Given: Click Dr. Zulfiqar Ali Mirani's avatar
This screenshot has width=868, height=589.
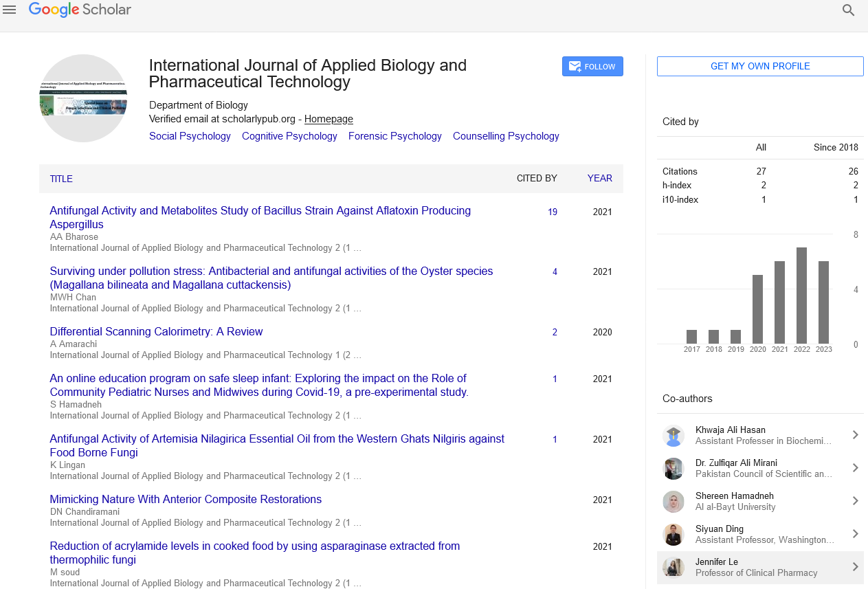Looking at the screenshot, I should tap(673, 469).
